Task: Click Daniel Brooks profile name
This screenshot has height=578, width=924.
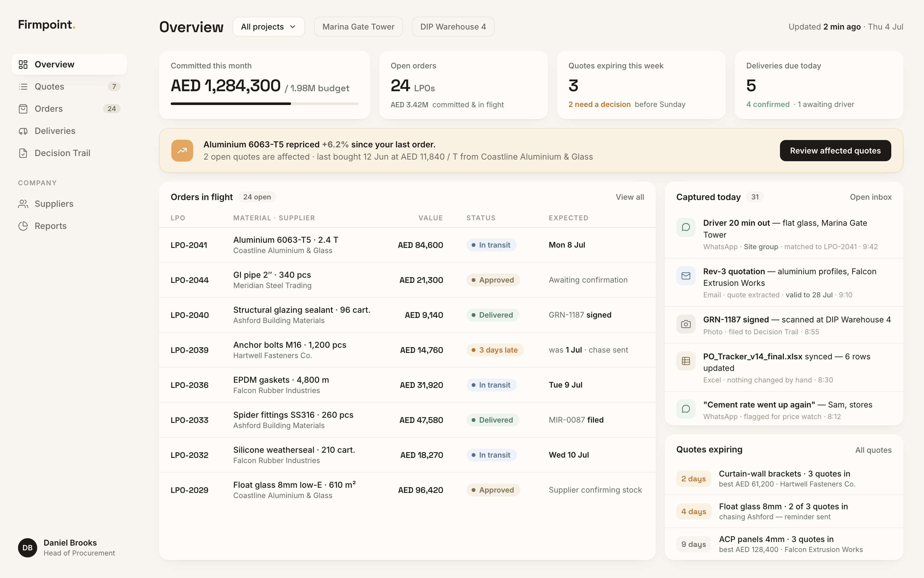Action: pyautogui.click(x=70, y=542)
